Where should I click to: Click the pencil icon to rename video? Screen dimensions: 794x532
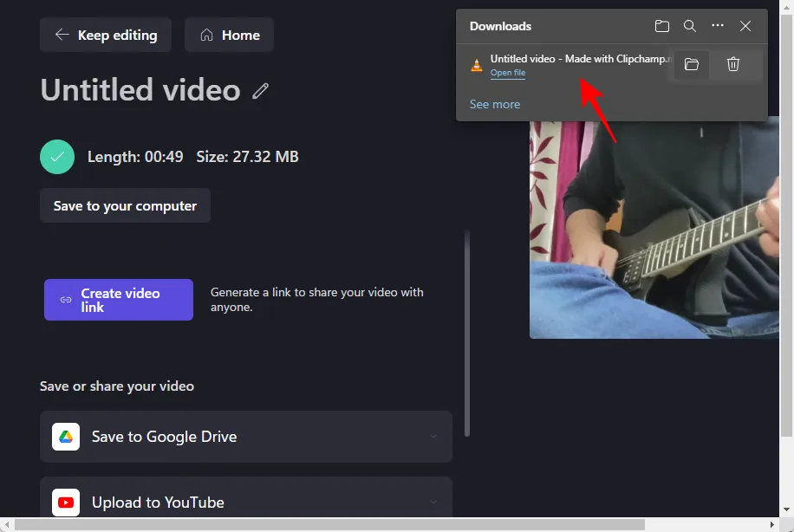(x=261, y=90)
